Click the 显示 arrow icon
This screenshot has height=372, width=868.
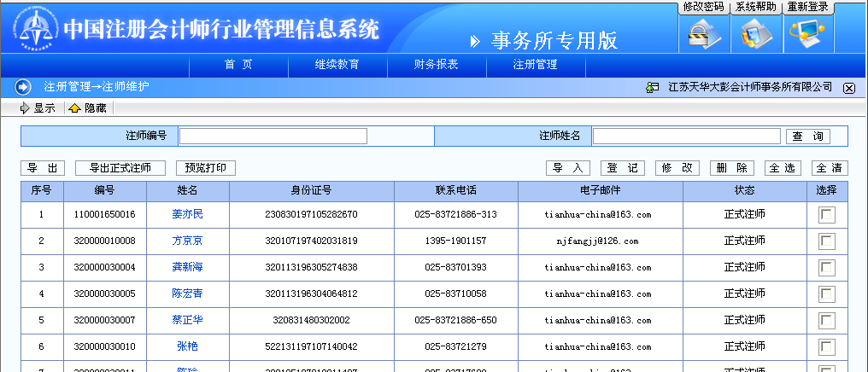[x=24, y=108]
